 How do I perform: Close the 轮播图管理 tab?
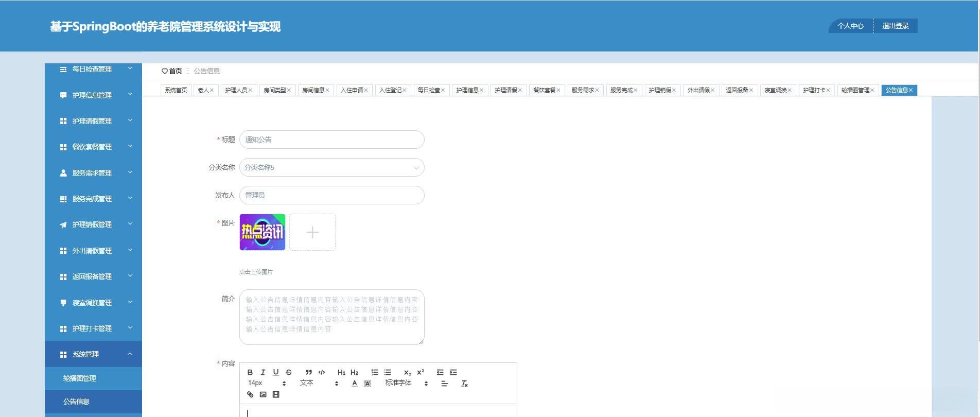pyautogui.click(x=872, y=90)
